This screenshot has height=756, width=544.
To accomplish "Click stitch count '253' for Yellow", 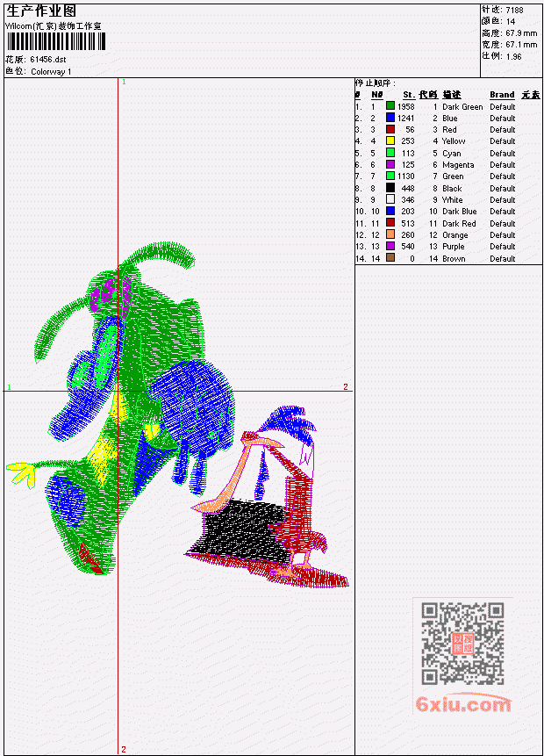I will pyautogui.click(x=408, y=141).
